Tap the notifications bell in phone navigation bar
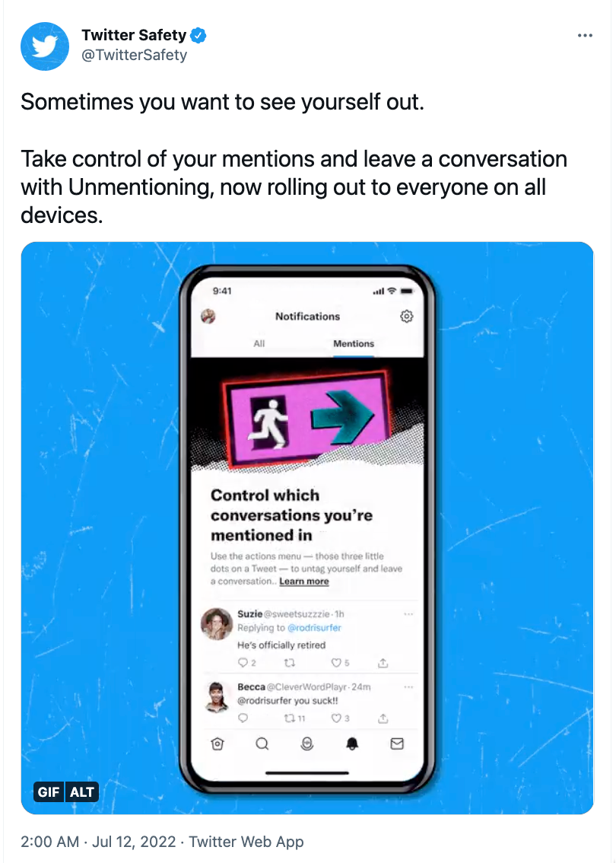This screenshot has height=863, width=616. click(352, 744)
